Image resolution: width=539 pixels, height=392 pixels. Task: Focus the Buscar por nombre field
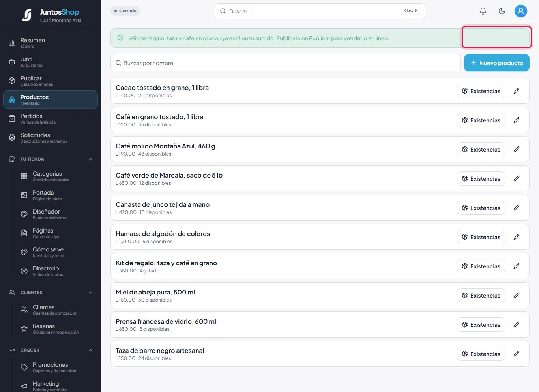(x=286, y=63)
